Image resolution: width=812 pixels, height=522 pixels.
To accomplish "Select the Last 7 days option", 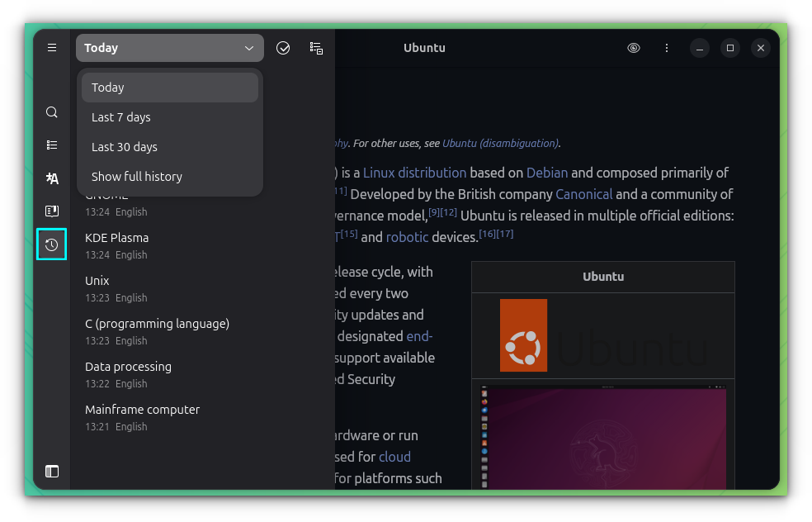I will [x=121, y=117].
